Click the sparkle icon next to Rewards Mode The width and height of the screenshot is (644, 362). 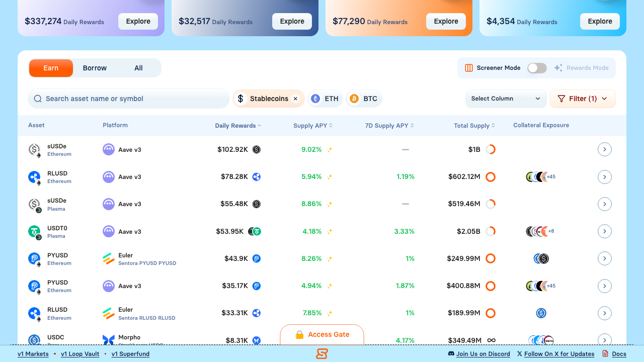pos(558,68)
